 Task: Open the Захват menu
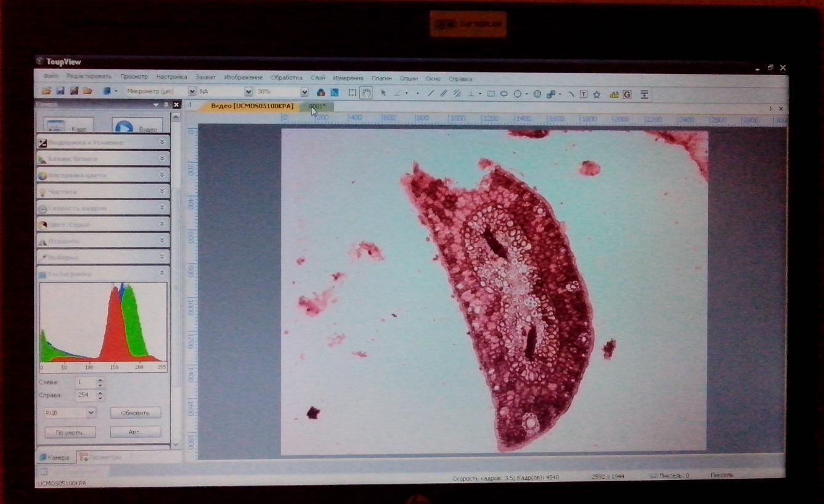point(205,78)
